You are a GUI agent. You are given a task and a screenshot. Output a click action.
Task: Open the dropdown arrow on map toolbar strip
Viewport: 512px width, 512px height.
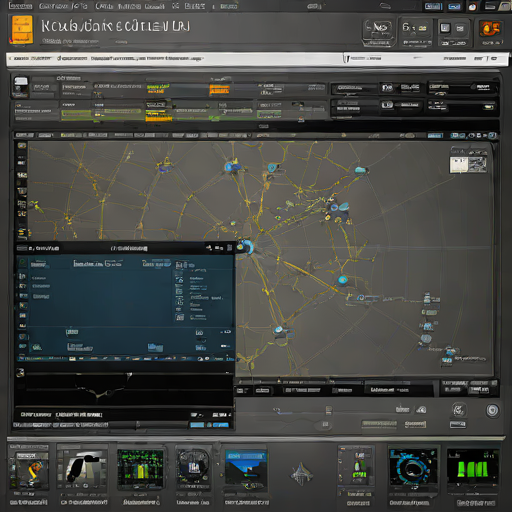coord(249,135)
